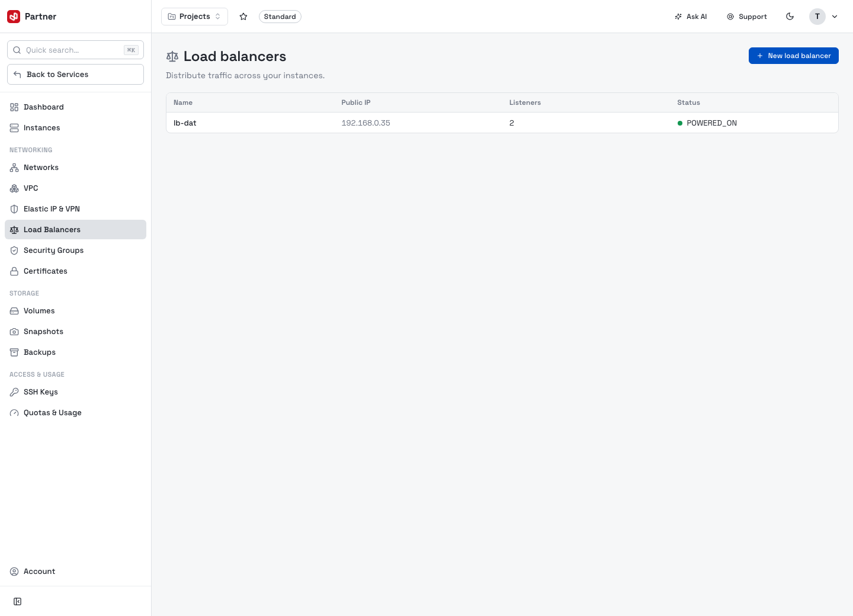Click the back arrow icon beside Back to Services
Screen dimensions: 853x616
17,75
